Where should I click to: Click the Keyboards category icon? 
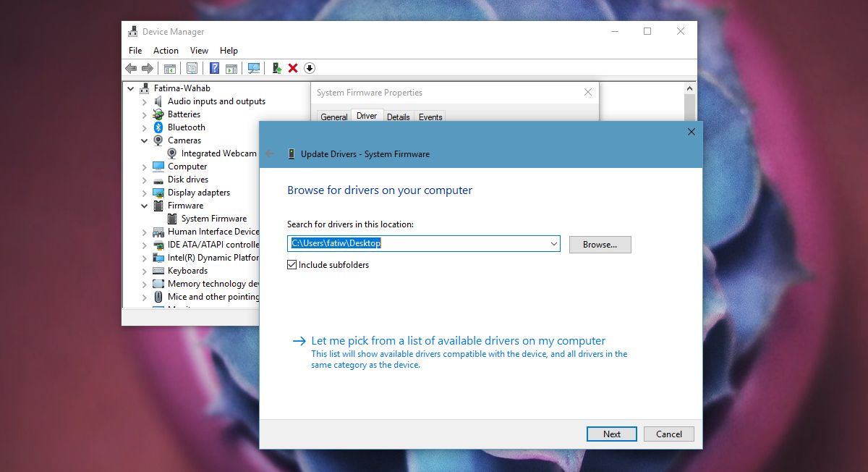tap(158, 271)
